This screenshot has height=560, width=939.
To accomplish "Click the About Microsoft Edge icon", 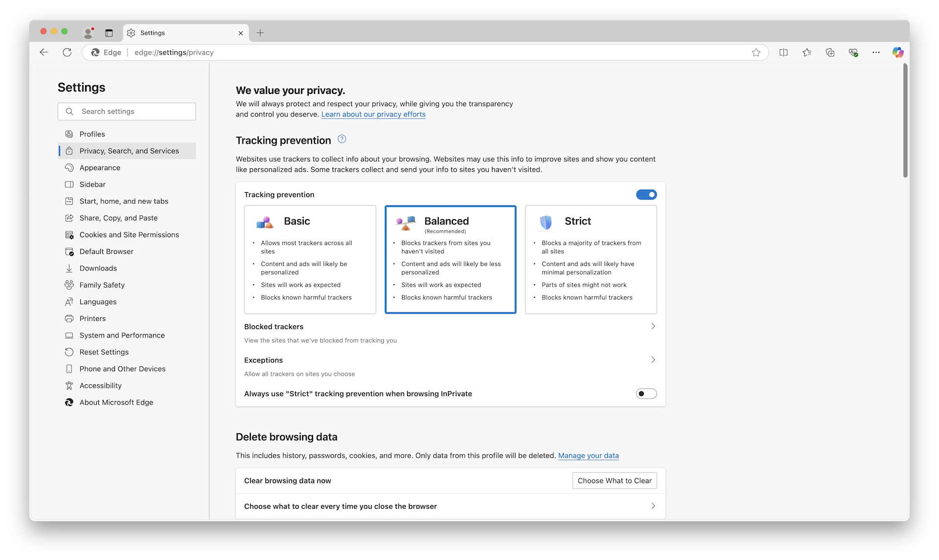I will [x=68, y=402].
